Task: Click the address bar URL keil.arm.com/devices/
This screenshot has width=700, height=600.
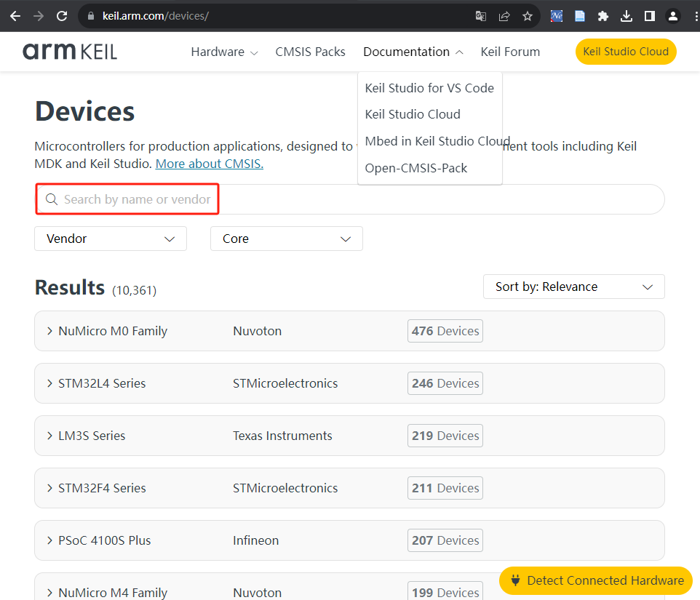Action: (156, 16)
